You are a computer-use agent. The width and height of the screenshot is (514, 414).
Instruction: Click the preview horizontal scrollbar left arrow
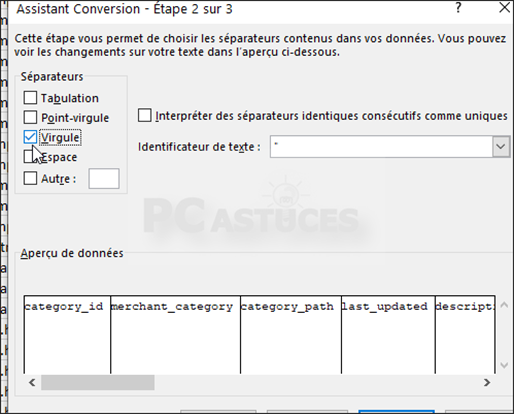point(32,382)
